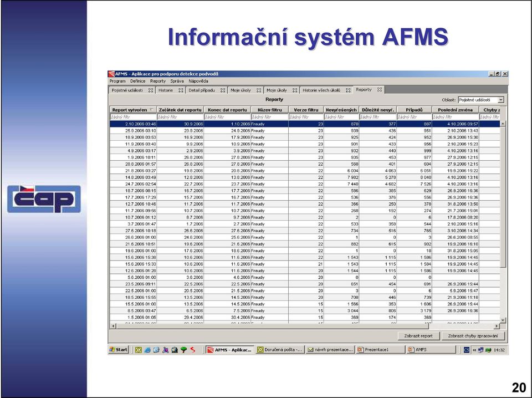Expand hidden tray icons with the chevron
The image size is (532, 398).
474,350
